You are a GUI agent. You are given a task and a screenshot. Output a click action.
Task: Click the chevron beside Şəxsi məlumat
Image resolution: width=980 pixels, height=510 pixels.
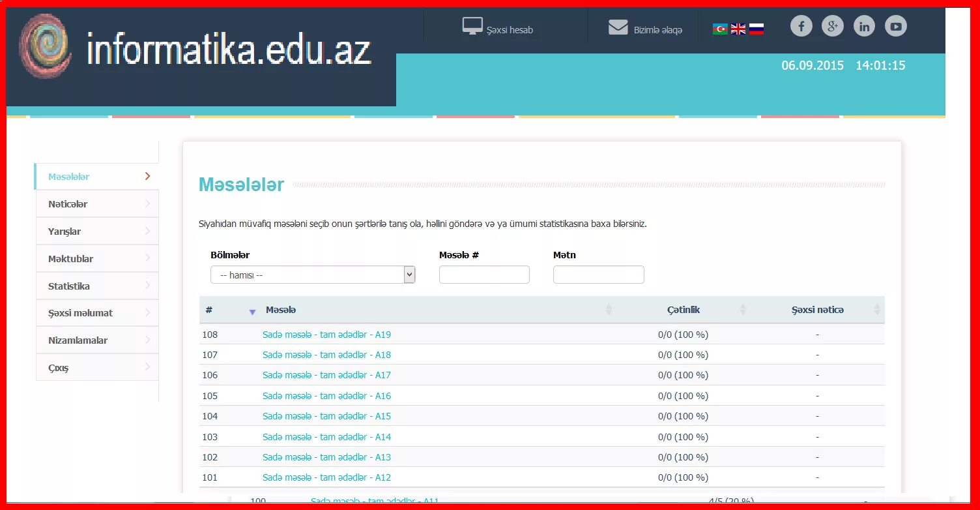point(147,312)
